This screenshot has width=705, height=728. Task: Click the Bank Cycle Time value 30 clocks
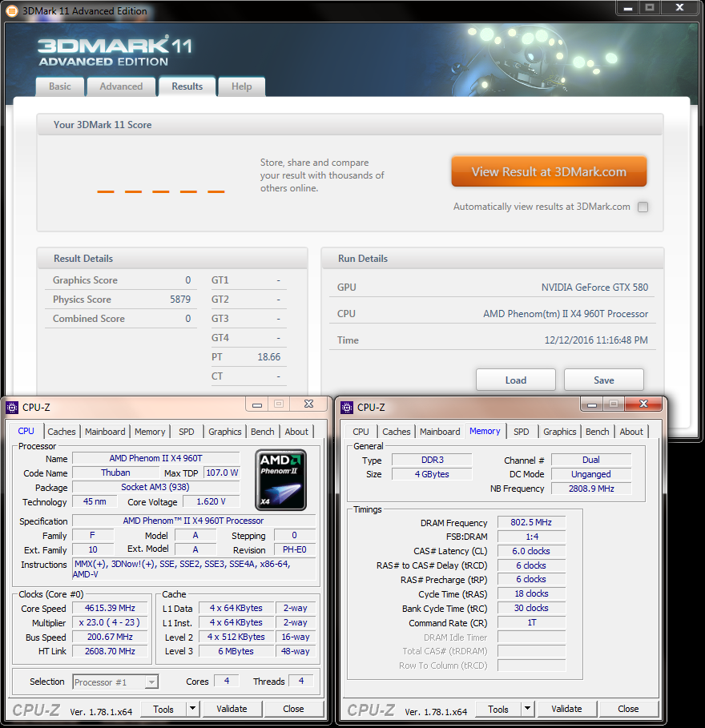point(531,608)
